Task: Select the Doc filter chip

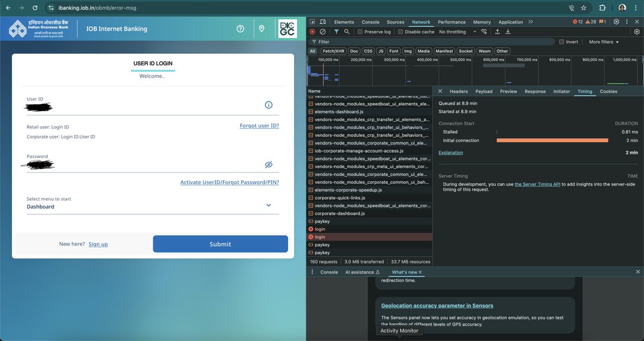Action: tap(354, 51)
